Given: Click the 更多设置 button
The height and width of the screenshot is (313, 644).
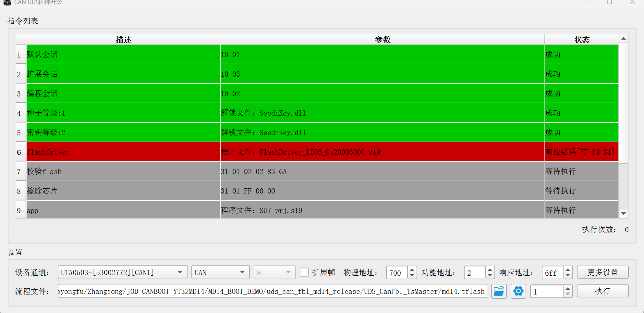Looking at the screenshot, I should pos(602,272).
